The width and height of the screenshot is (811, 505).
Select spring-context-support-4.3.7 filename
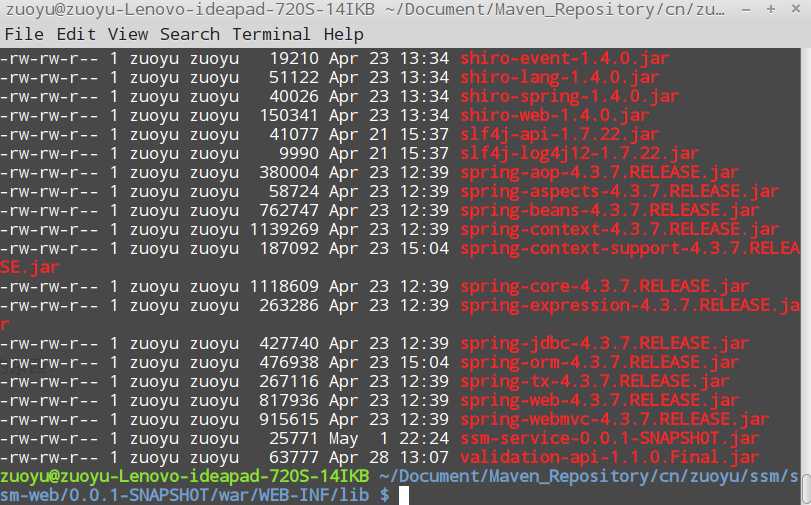pyautogui.click(x=629, y=248)
